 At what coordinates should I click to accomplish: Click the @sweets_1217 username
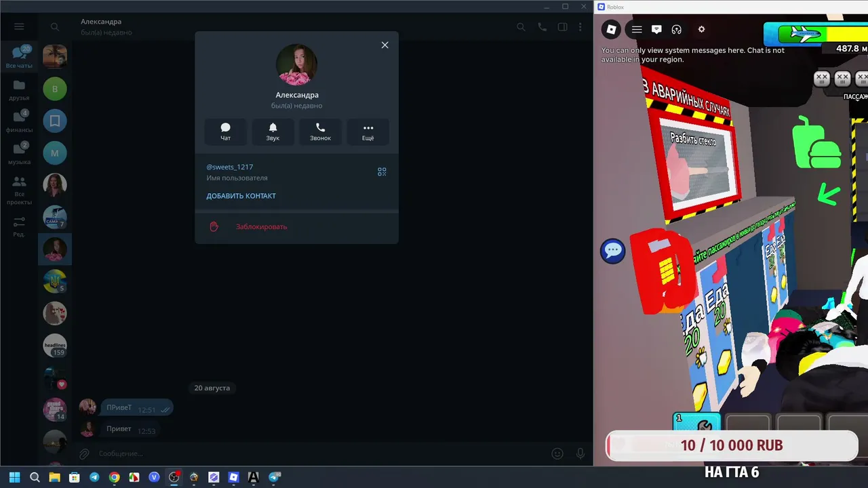(230, 167)
